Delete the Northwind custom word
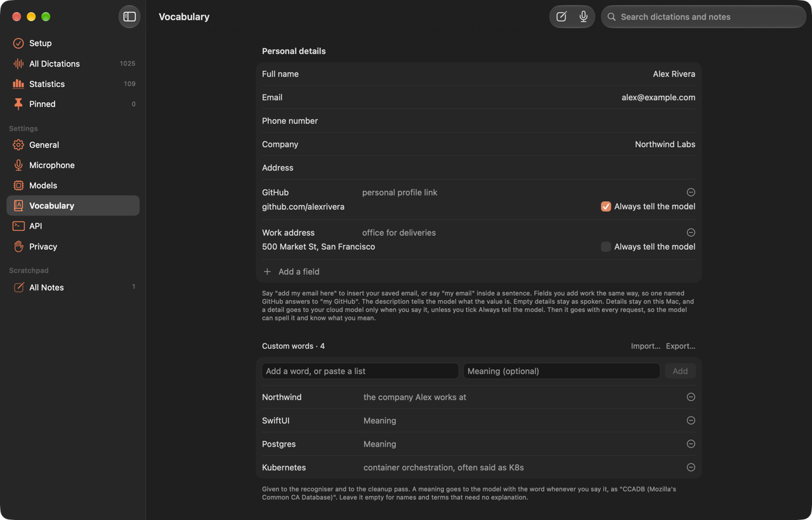Screen dimensions: 812x520 691,397
